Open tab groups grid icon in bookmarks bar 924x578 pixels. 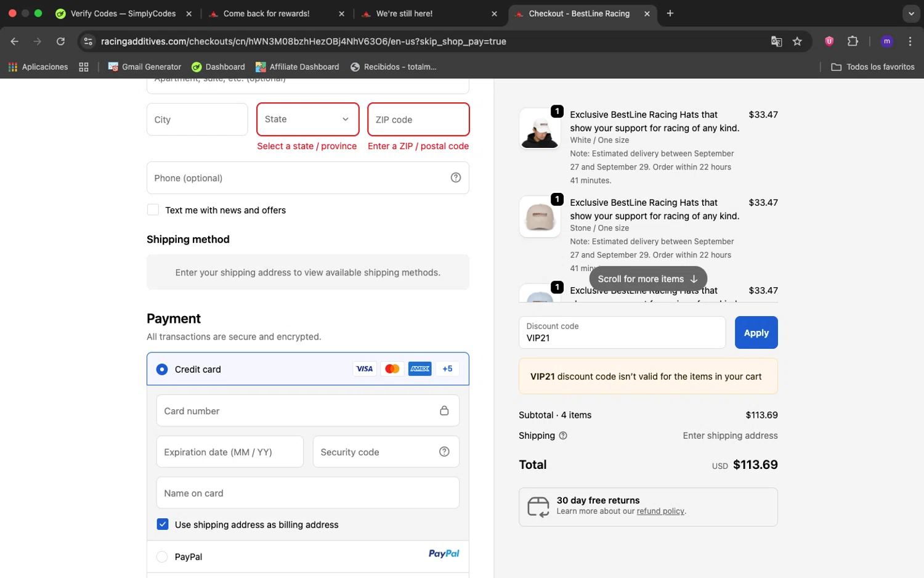click(x=84, y=67)
